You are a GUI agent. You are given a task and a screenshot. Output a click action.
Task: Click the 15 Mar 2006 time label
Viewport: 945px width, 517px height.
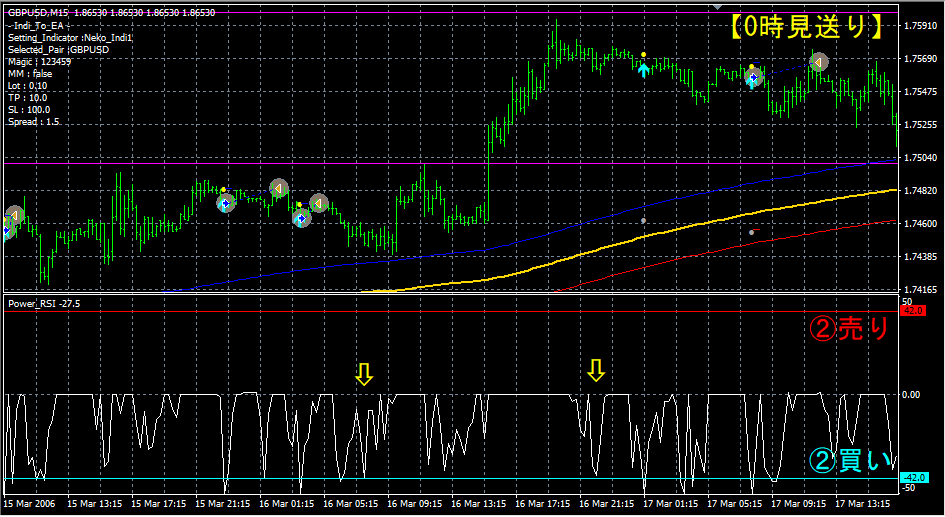coord(29,504)
